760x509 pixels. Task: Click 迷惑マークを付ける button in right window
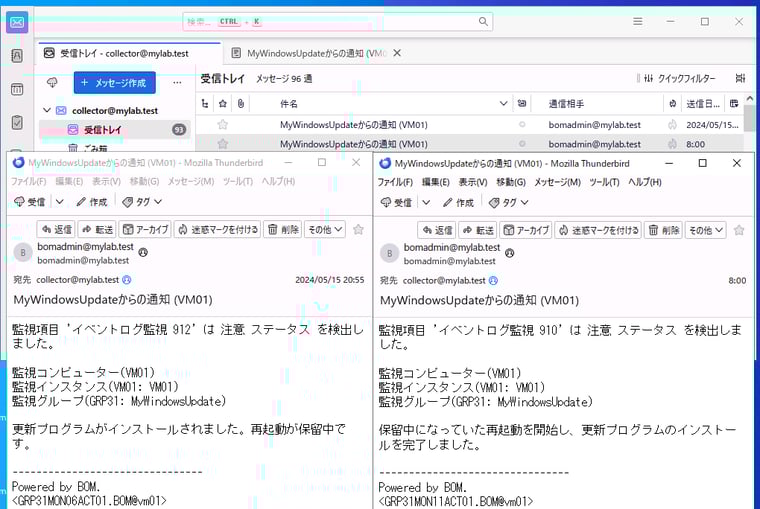point(599,230)
